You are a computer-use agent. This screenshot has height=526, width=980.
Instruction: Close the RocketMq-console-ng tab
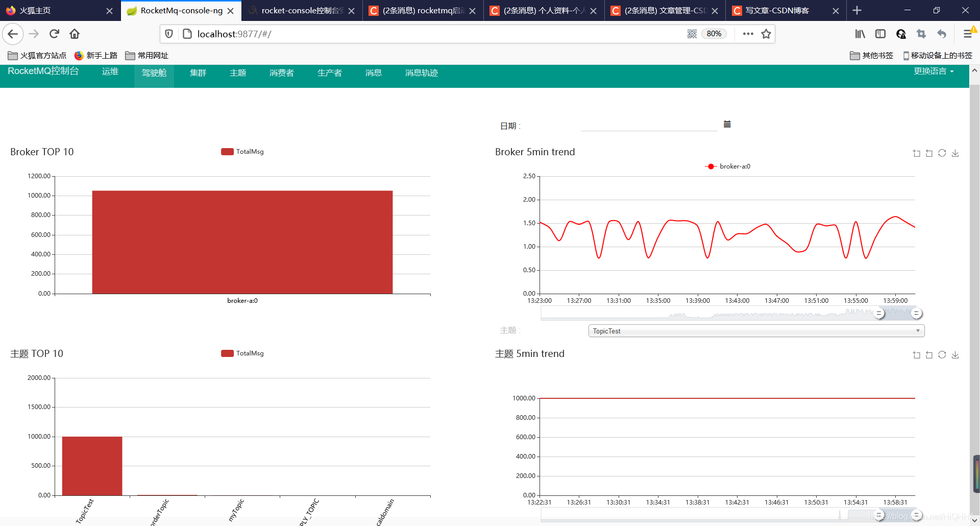[x=231, y=11]
